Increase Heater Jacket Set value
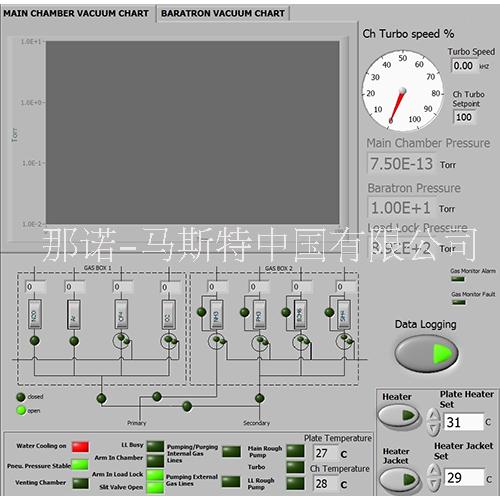Screen dimensions: 500x500 coord(433,471)
